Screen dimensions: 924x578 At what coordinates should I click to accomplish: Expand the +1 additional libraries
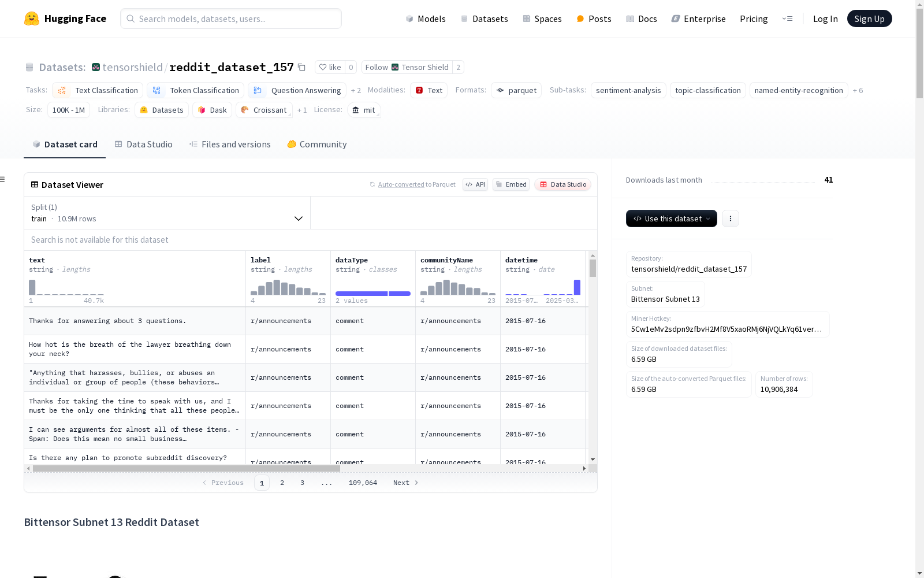coord(302,110)
